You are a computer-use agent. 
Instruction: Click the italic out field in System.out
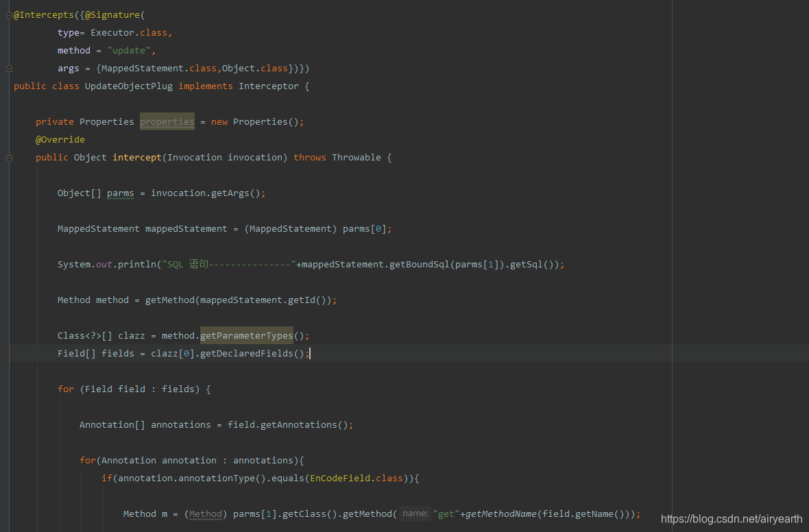[104, 264]
